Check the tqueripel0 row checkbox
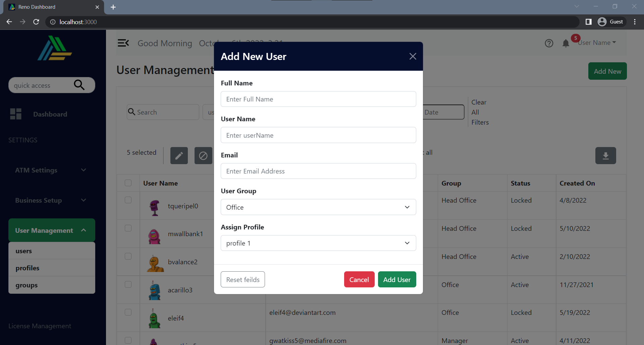Screen dimensions: 644x345 pos(128,200)
